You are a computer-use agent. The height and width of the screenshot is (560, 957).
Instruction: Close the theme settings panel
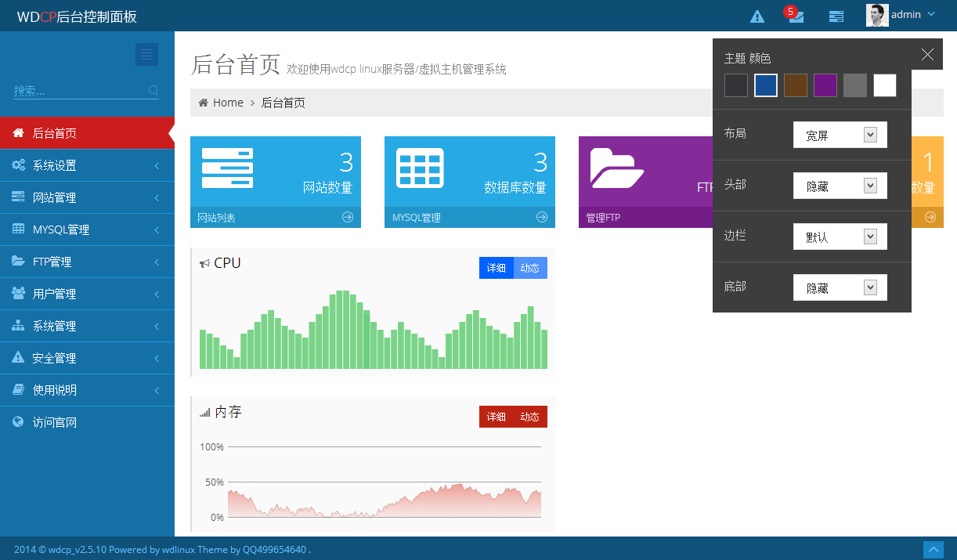[x=927, y=54]
